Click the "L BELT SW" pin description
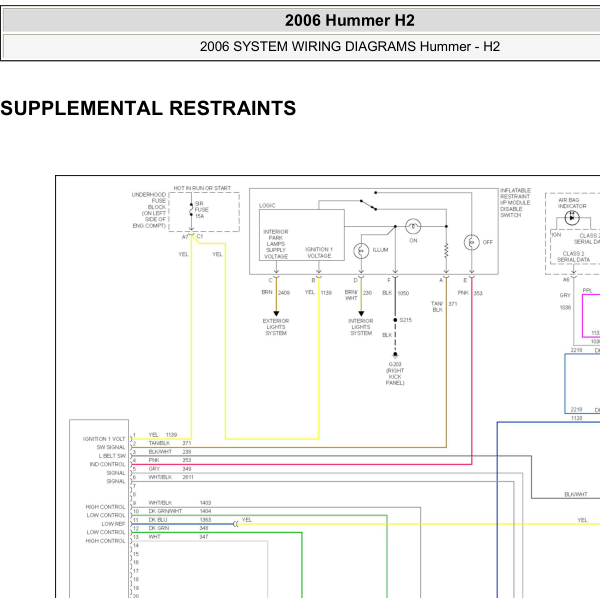This screenshot has height=598, width=600. click(x=112, y=456)
